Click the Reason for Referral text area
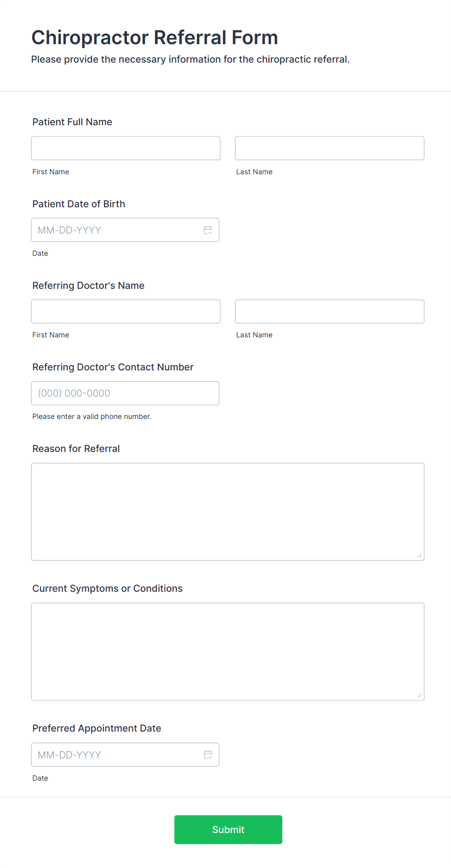This screenshot has height=868, width=451. coord(228,512)
